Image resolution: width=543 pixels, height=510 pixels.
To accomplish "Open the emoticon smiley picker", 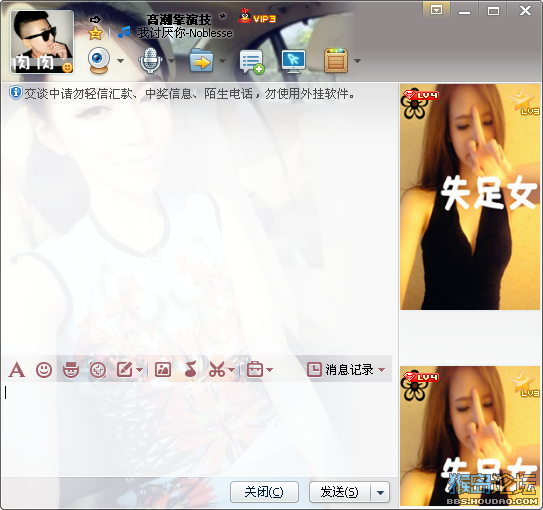I will click(x=44, y=370).
